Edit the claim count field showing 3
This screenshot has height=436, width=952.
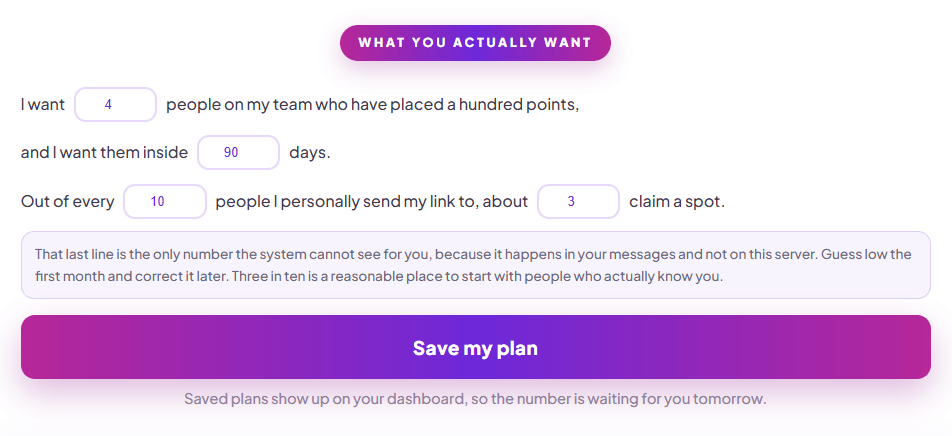578,202
